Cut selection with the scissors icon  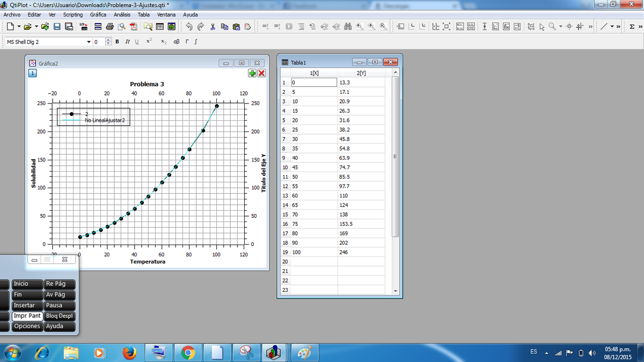[x=213, y=26]
